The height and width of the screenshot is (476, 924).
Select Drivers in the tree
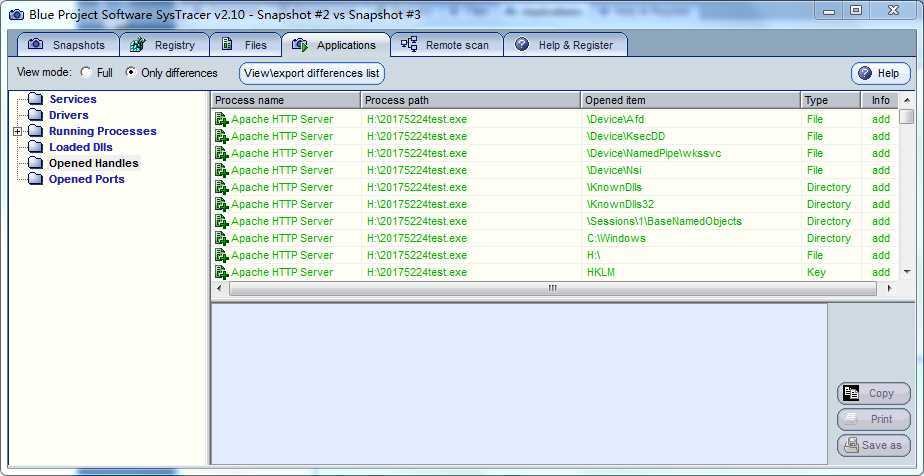pyautogui.click(x=68, y=115)
